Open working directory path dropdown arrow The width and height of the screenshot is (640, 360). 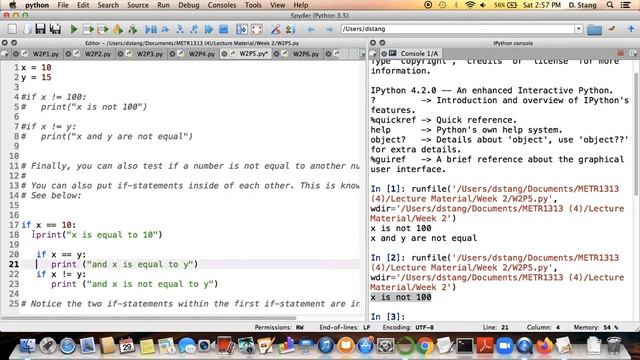coord(579,29)
